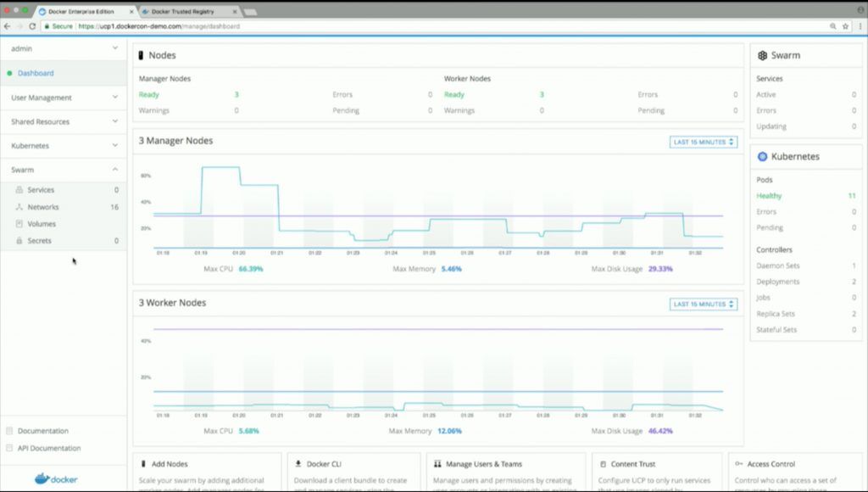This screenshot has height=492, width=868.
Task: Click Manager Max Disk Usage 29.33%
Action: (660, 269)
